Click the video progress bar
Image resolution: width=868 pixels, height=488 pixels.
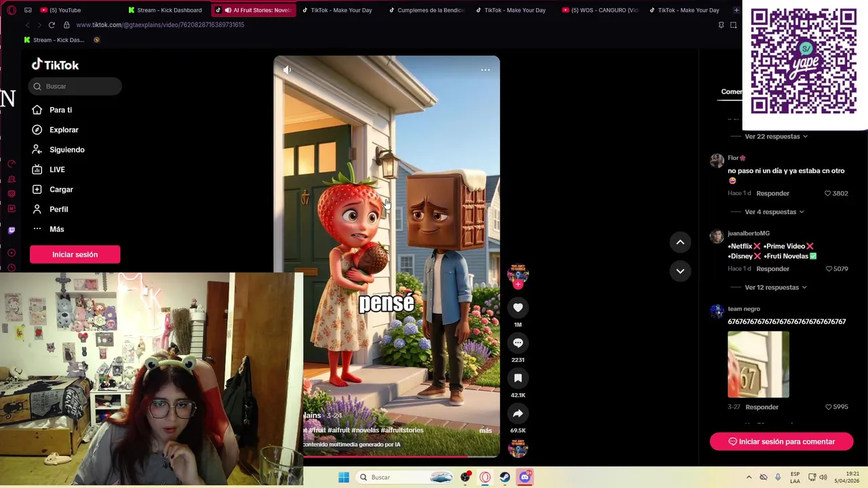387,455
